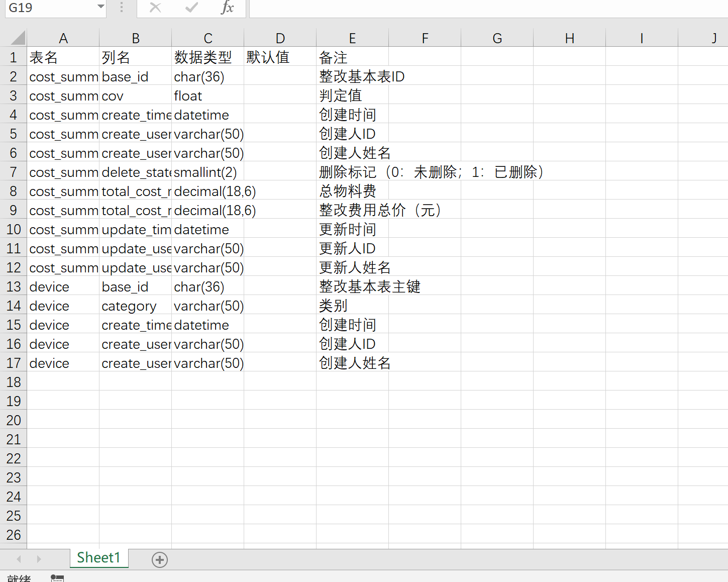This screenshot has height=582, width=728.
Task: Click the vertical dots handle beside Name Box
Action: click(x=122, y=8)
